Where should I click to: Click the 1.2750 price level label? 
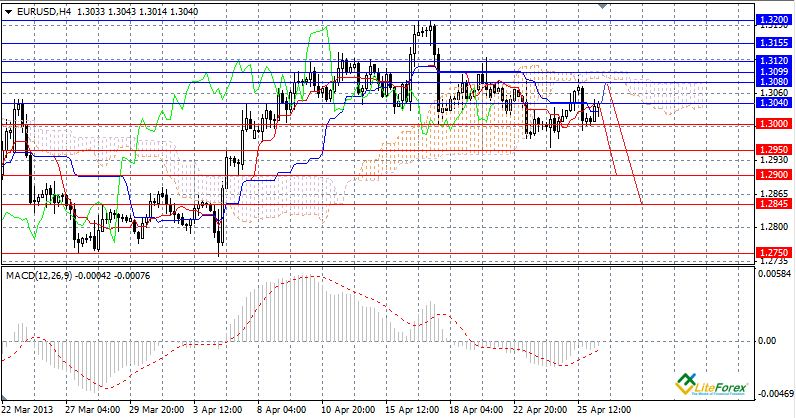(771, 253)
